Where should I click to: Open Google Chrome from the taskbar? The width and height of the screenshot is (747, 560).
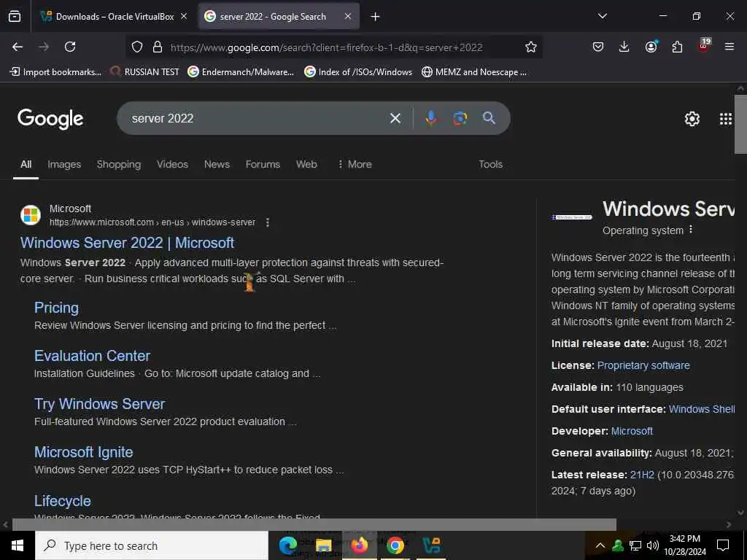[395, 545]
